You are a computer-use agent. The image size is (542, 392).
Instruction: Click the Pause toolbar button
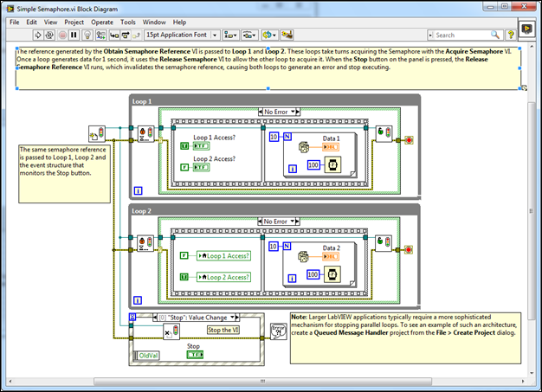tap(74, 35)
